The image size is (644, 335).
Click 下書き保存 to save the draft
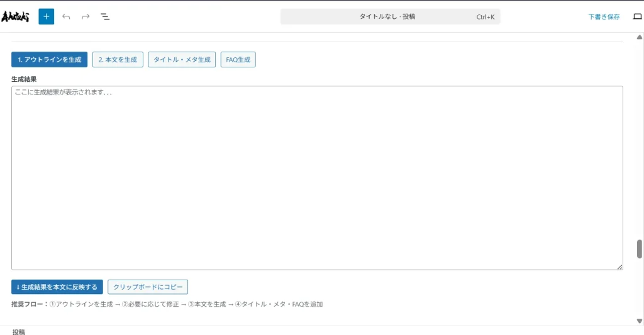point(604,16)
